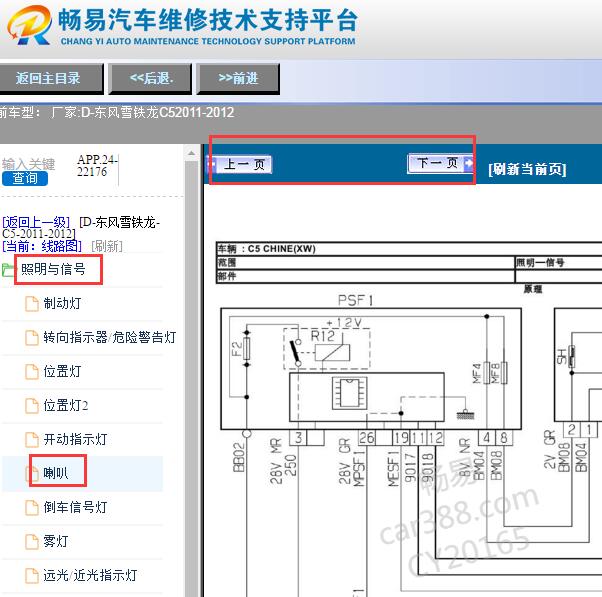Open the 倒车信号灯 item
The width and height of the screenshot is (602, 597).
click(x=75, y=507)
